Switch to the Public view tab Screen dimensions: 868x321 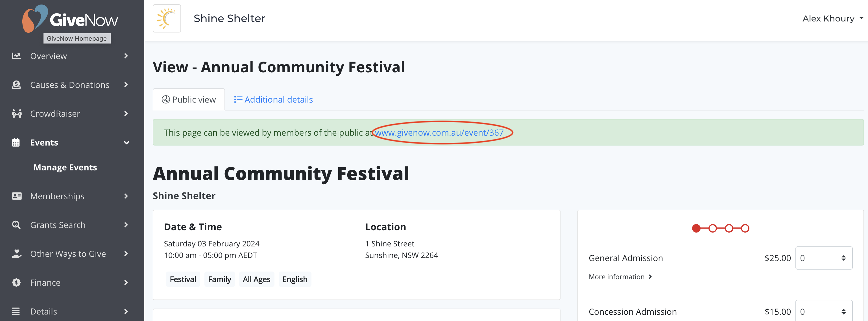[189, 99]
